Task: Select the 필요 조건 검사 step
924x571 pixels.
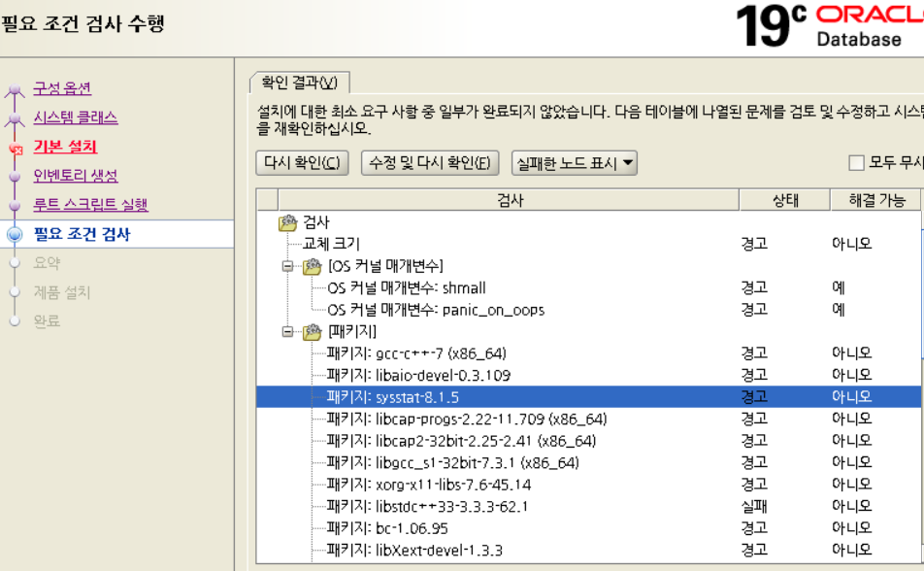Action: click(x=82, y=234)
